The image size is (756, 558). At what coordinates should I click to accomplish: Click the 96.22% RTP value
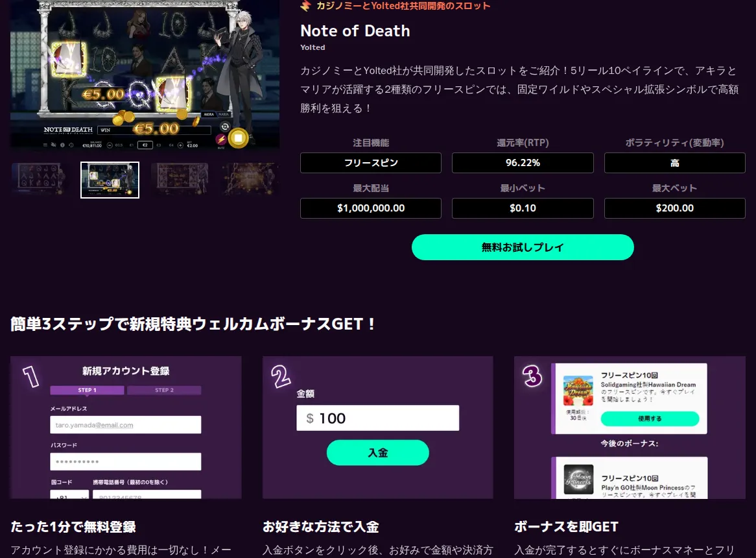pyautogui.click(x=523, y=163)
